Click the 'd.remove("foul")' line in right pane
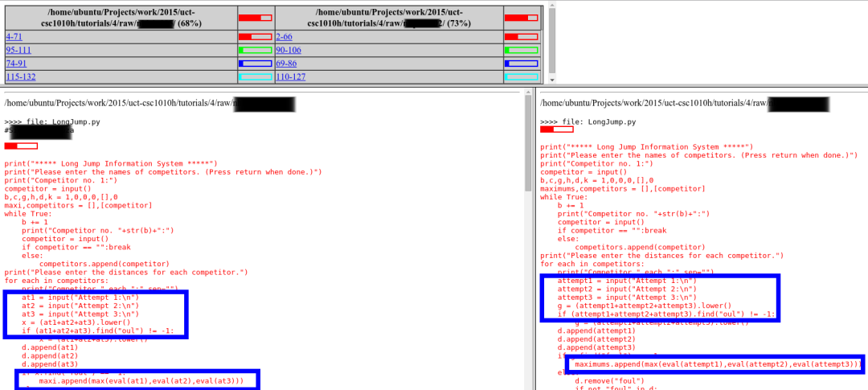 tap(610, 380)
